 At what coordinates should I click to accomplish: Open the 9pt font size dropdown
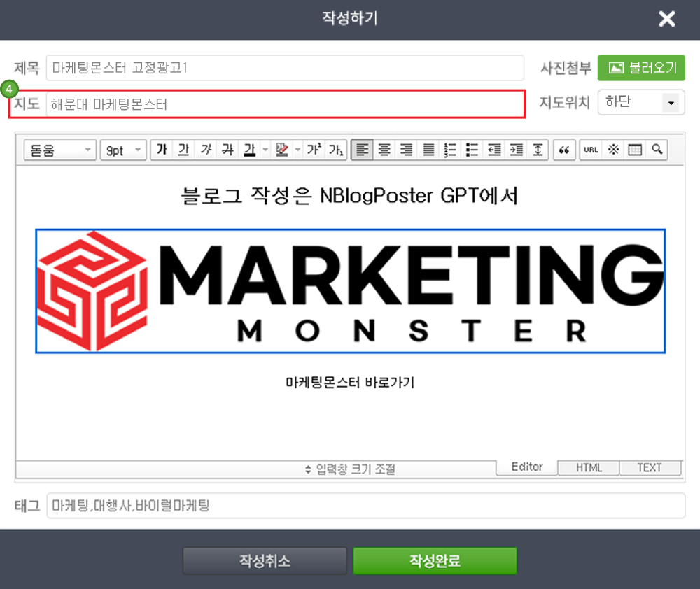pos(123,150)
